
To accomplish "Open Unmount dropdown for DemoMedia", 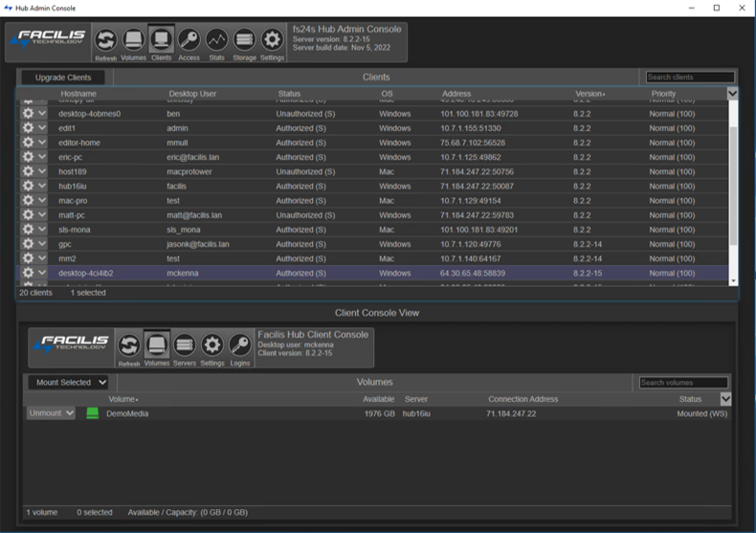I will (x=51, y=413).
